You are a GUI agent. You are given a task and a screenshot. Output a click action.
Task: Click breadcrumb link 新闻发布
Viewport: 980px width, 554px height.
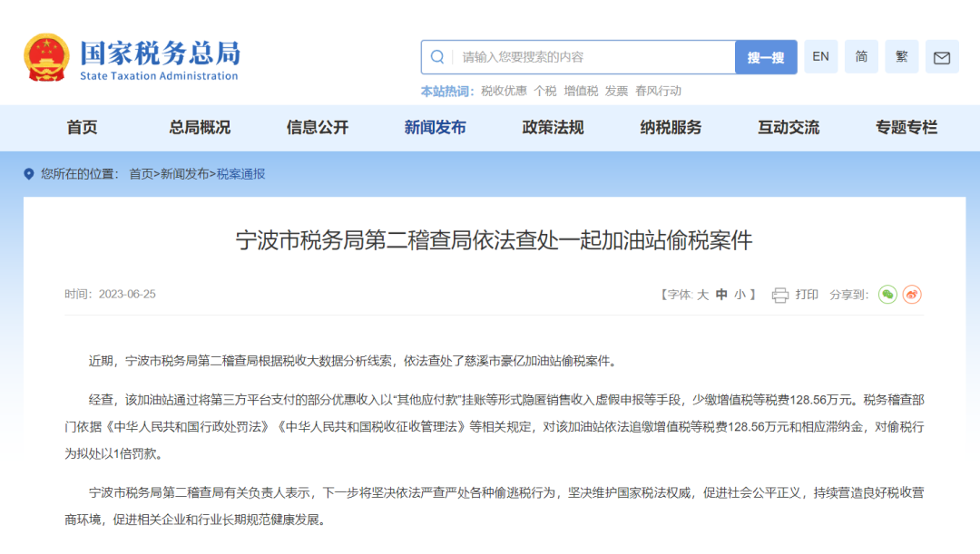coord(184,174)
